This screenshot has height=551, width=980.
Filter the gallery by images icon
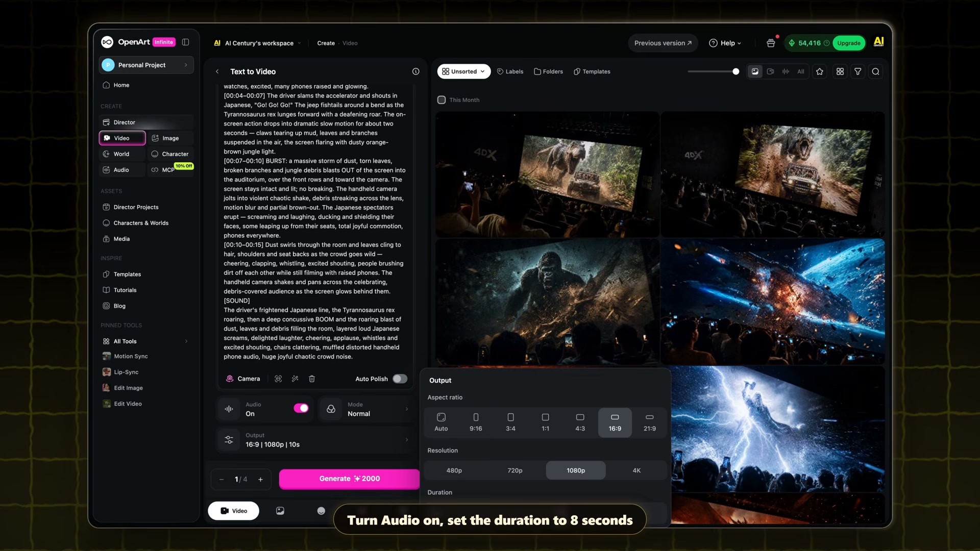(755, 71)
